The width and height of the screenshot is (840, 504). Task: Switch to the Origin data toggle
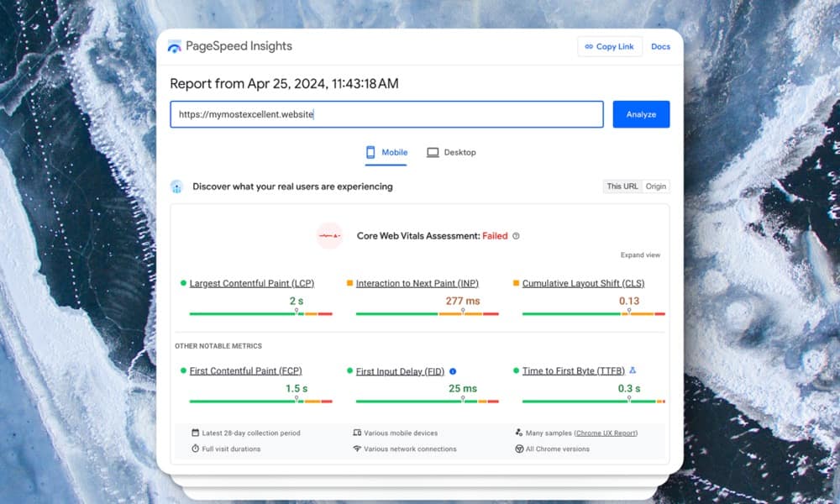(656, 186)
